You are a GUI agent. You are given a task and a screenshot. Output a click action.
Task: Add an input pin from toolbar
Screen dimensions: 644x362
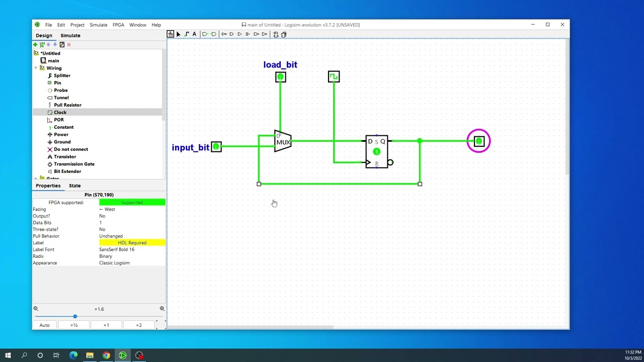pyautogui.click(x=205, y=34)
